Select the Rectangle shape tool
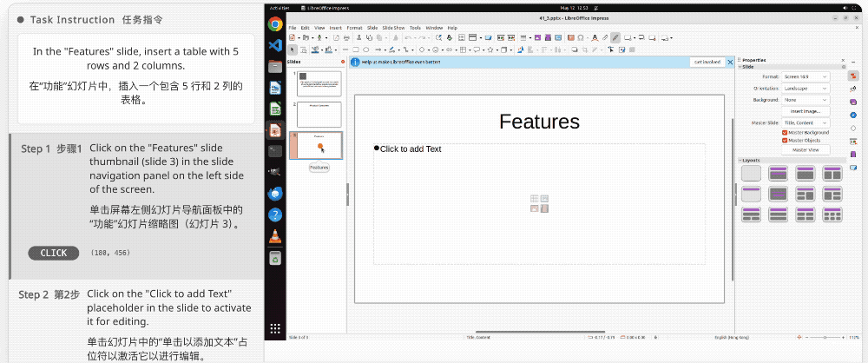This screenshot has width=868, height=363. pos(355,49)
